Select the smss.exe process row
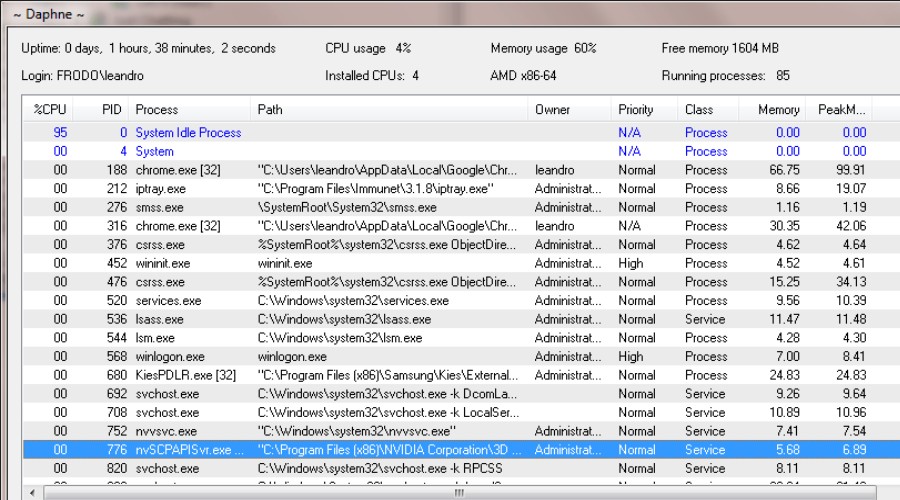This screenshot has width=900, height=500. [x=461, y=207]
